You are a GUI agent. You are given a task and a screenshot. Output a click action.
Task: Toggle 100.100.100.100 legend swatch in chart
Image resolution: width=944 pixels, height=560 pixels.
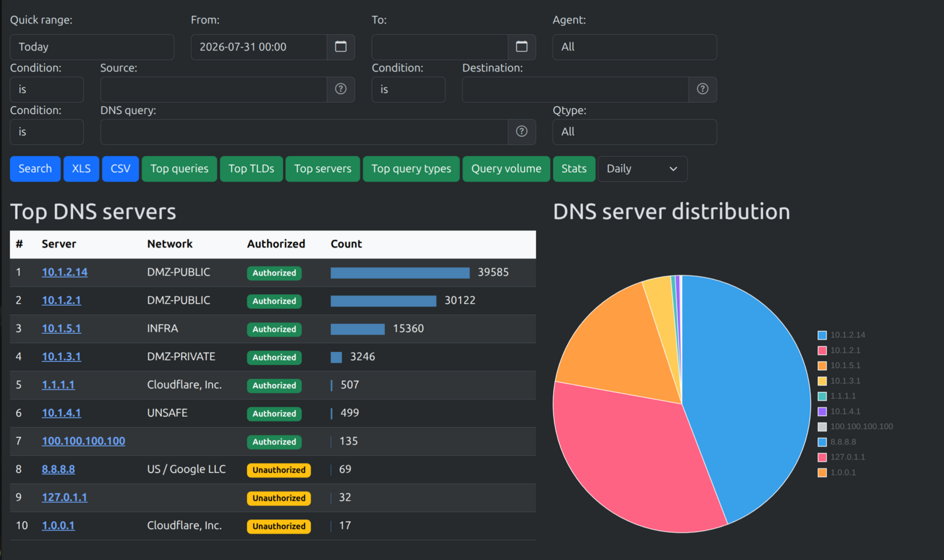822,426
